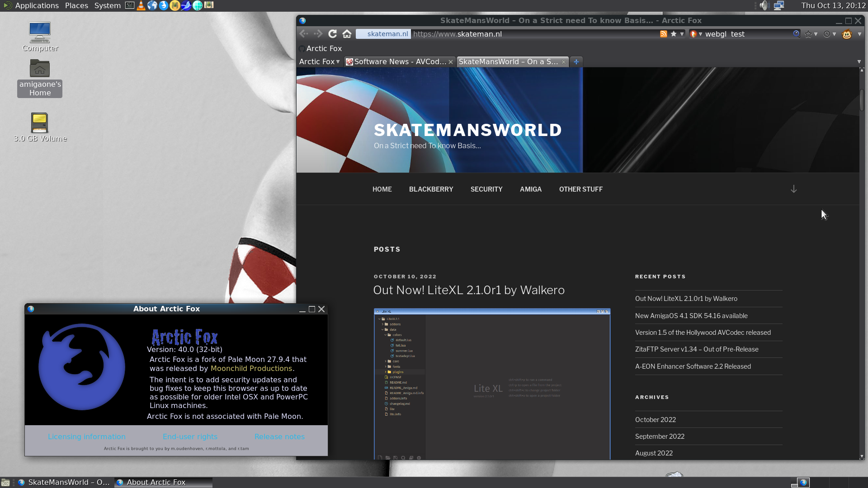Open the history clock toolbar button
The height and width of the screenshot is (488, 868).
pos(827,34)
